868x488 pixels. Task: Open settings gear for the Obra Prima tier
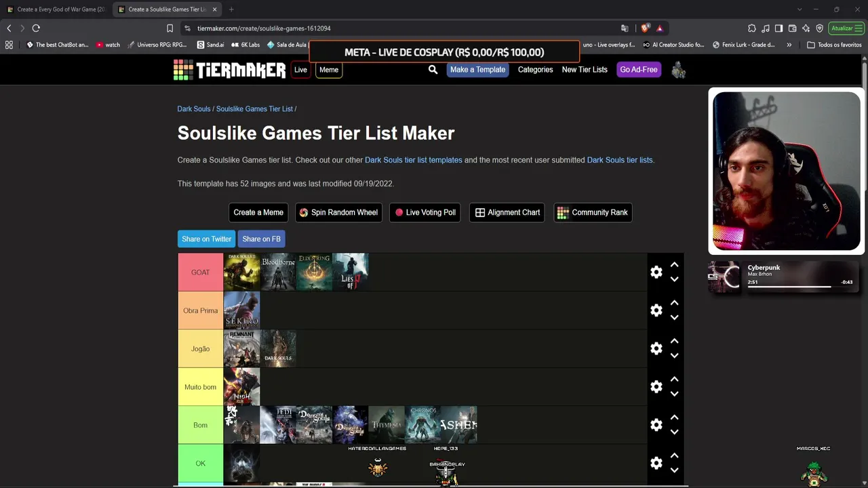coord(656,310)
